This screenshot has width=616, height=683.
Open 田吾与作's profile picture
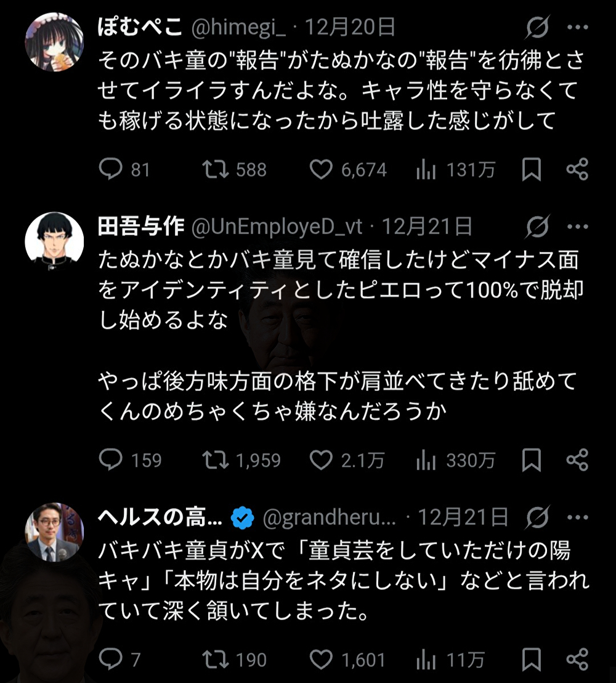click(54, 240)
